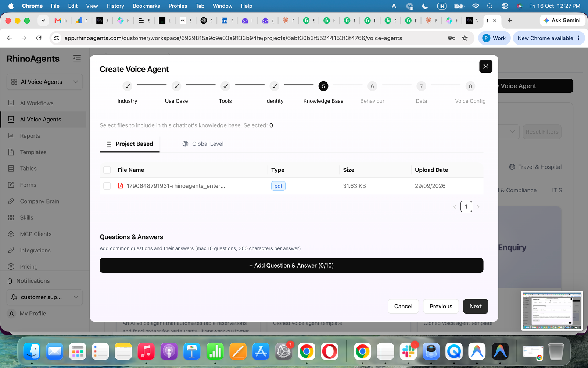Viewport: 588px width, 368px height.
Task: Switch to the Global Level tab
Action: point(203,144)
